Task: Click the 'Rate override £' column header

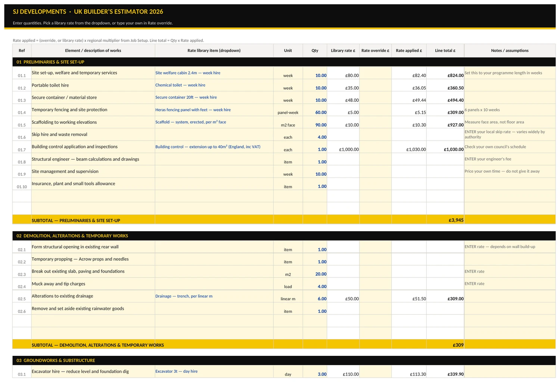Action: click(x=375, y=51)
